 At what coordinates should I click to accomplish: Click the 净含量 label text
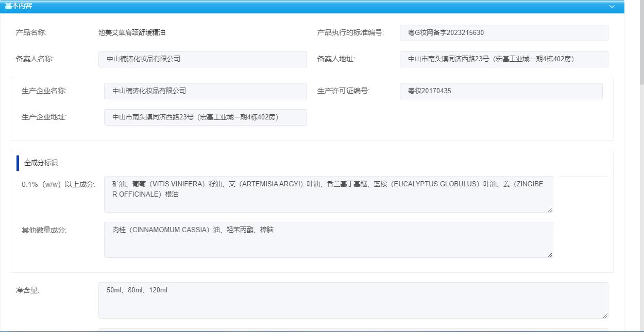pos(27,290)
